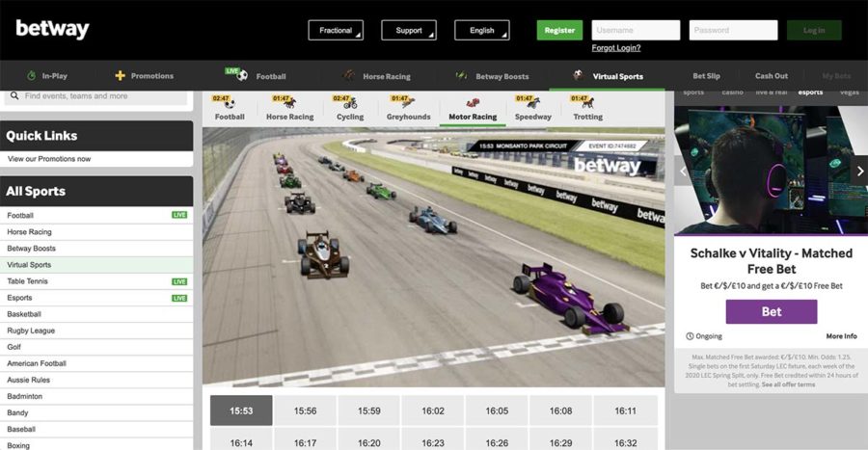868x450 pixels.
Task: Open the In-Play navigation tab
Action: (x=46, y=76)
